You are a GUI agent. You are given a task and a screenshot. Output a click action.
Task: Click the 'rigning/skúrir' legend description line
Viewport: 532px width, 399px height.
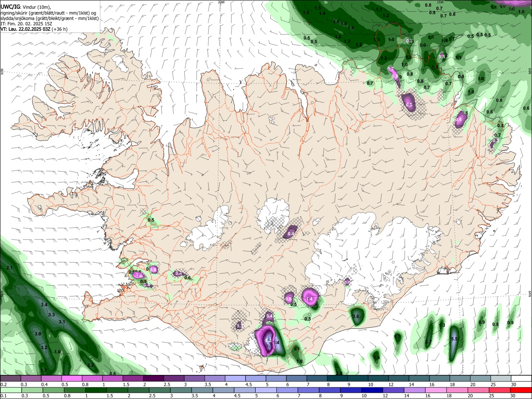coord(49,13)
